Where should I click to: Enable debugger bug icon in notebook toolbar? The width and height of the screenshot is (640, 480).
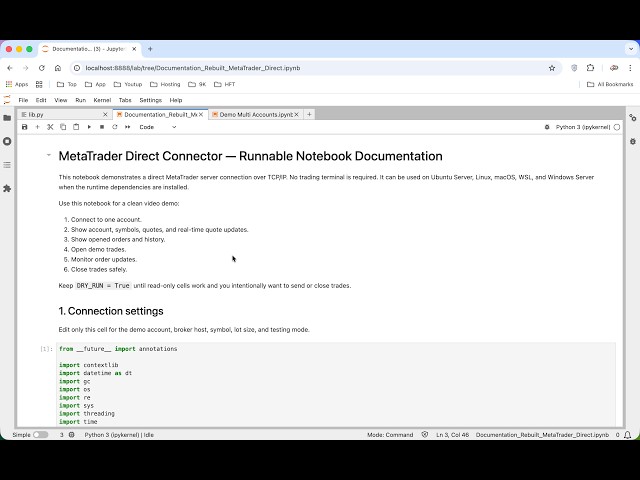(x=547, y=127)
